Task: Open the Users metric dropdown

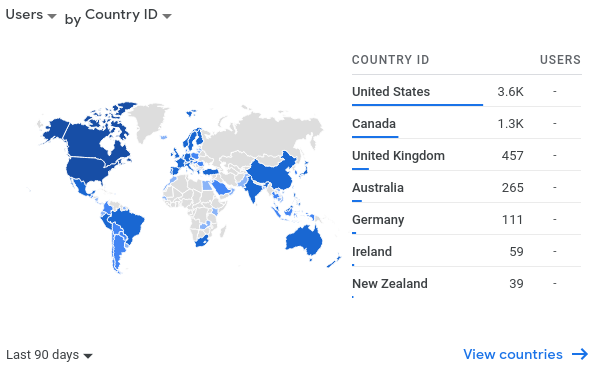Action: point(31,15)
